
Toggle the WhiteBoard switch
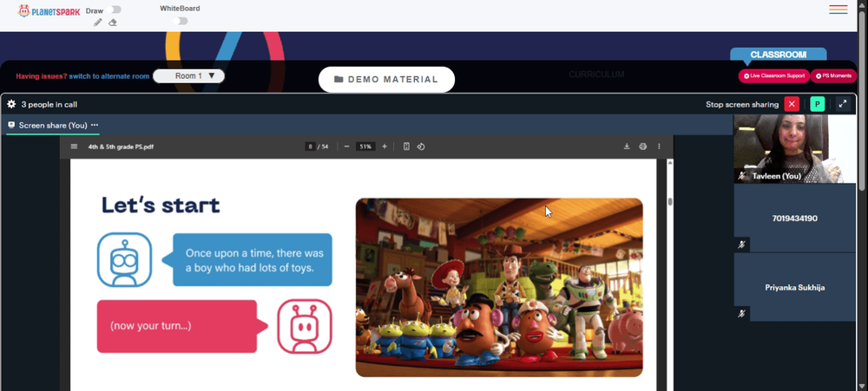point(180,21)
